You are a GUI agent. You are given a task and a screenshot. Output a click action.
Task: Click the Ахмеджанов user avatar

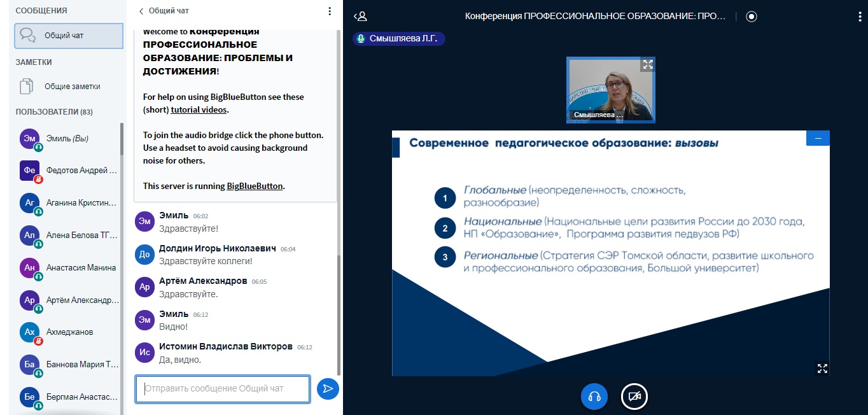pyautogui.click(x=29, y=332)
